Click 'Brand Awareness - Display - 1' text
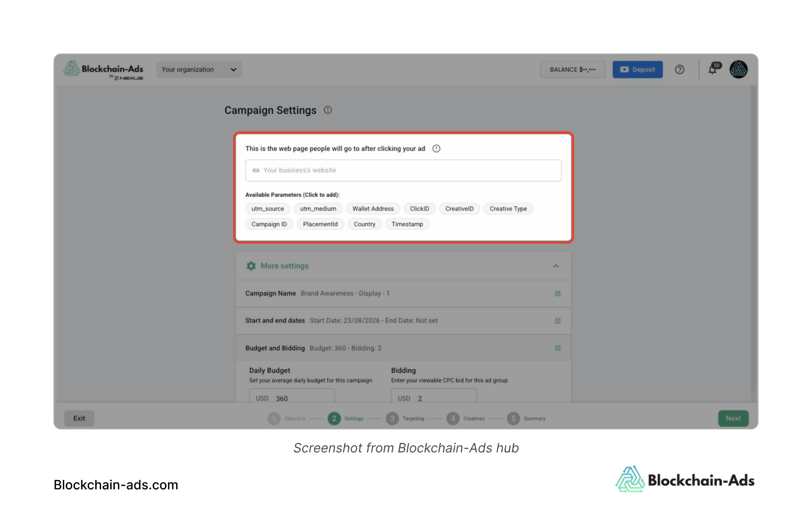Screen dimensions: 812x531 point(345,293)
